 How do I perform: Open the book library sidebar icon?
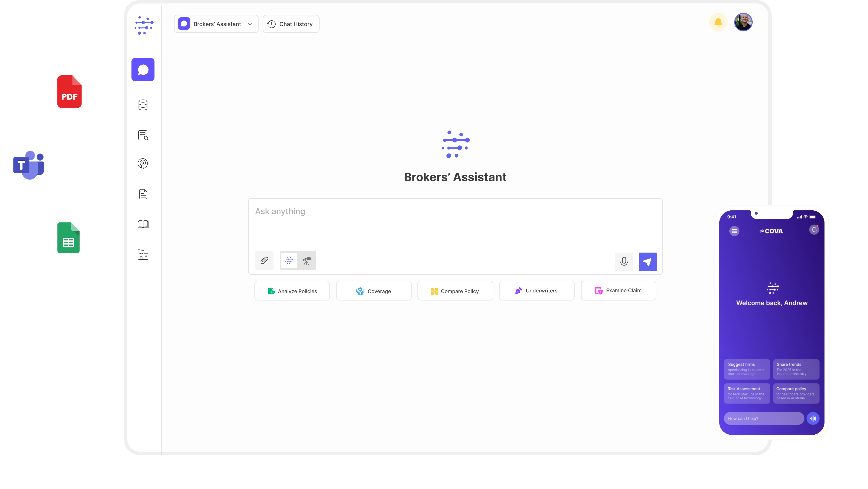click(x=143, y=224)
